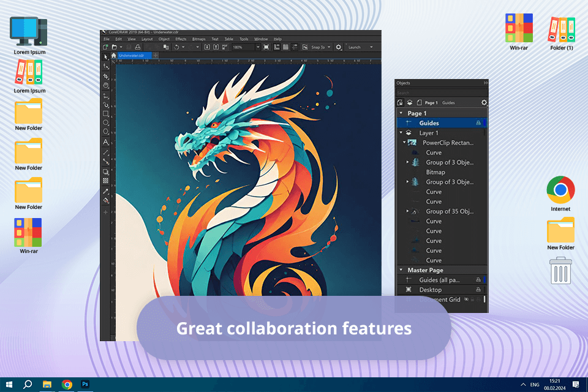Click the Publish/upload cloud icon

(x=138, y=47)
